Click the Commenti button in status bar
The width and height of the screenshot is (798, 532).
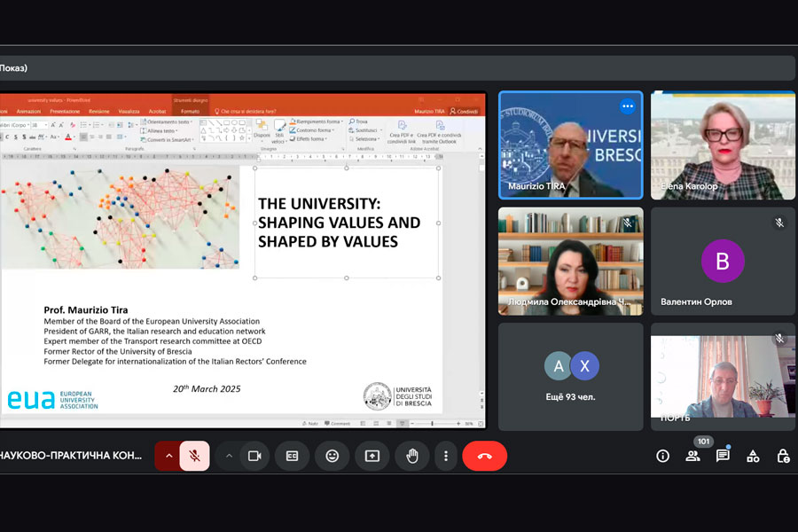click(x=338, y=424)
